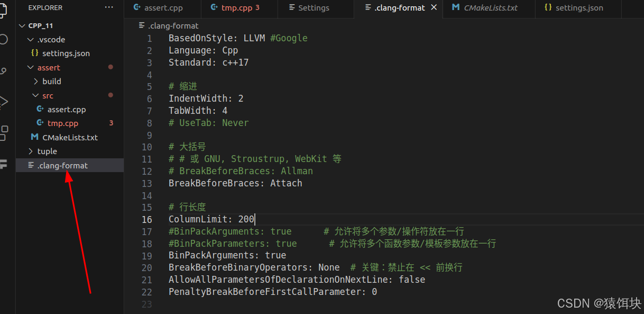This screenshot has width=644, height=314.
Task: Open Explorer more actions menu
Action: coord(109,7)
